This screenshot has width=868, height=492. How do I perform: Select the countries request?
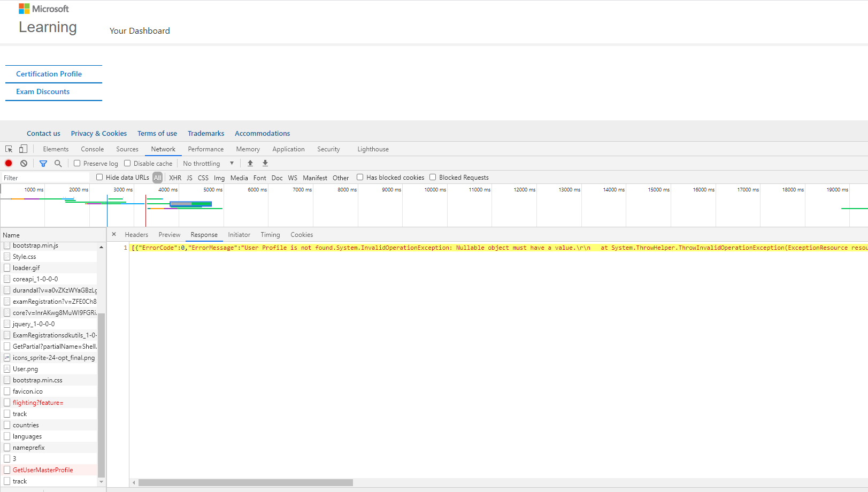pyautogui.click(x=49, y=425)
